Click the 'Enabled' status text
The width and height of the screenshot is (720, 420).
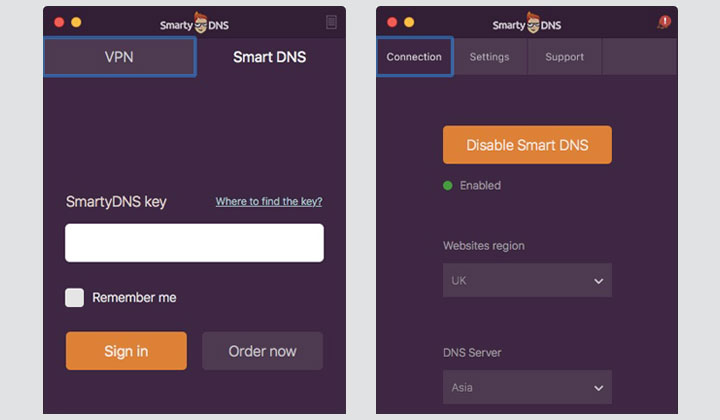(480, 185)
